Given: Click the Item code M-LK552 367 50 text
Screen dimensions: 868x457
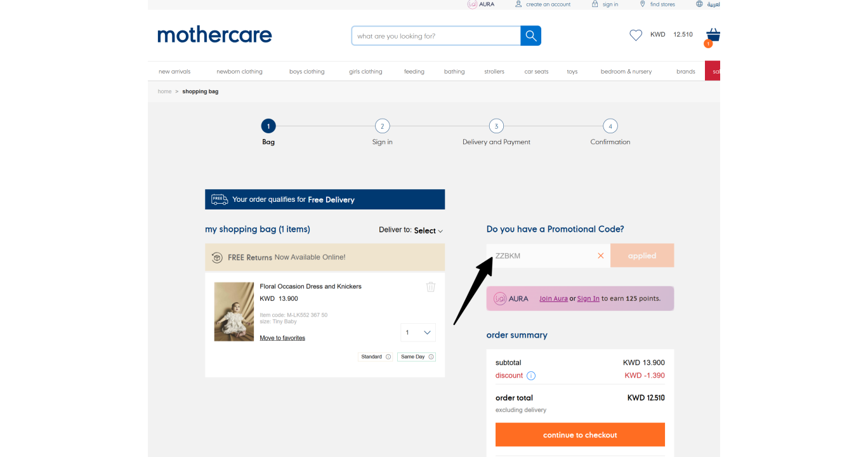Looking at the screenshot, I should pos(294,315).
